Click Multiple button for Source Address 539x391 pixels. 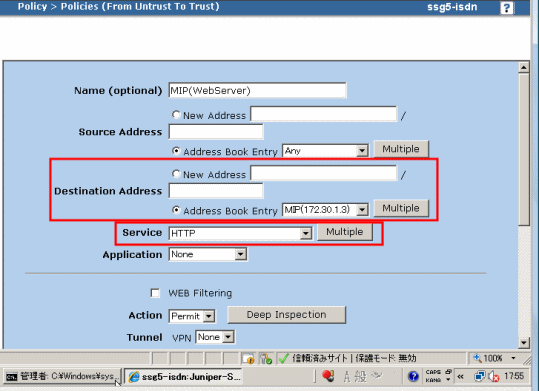[x=401, y=149]
